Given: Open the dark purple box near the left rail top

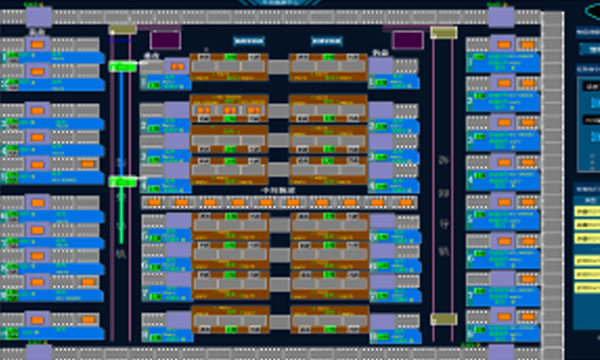Looking at the screenshot, I should [166, 41].
